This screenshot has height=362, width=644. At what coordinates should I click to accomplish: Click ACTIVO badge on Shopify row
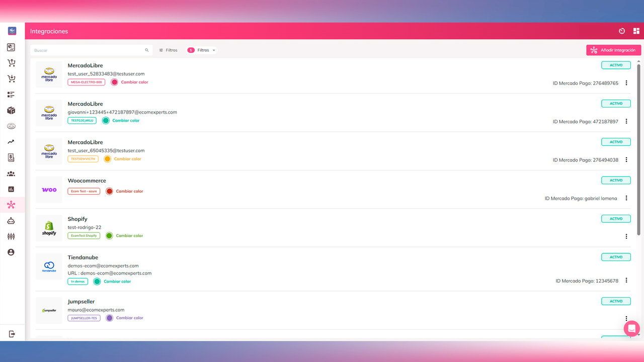pos(616,219)
